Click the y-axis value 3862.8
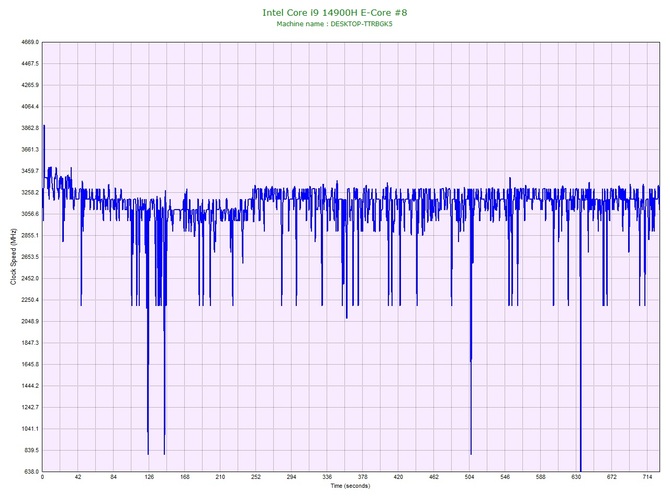670x503 pixels. coord(30,128)
